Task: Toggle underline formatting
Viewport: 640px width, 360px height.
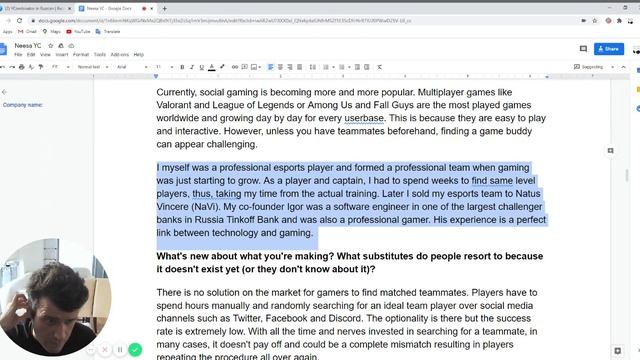Action: pyautogui.click(x=202, y=67)
